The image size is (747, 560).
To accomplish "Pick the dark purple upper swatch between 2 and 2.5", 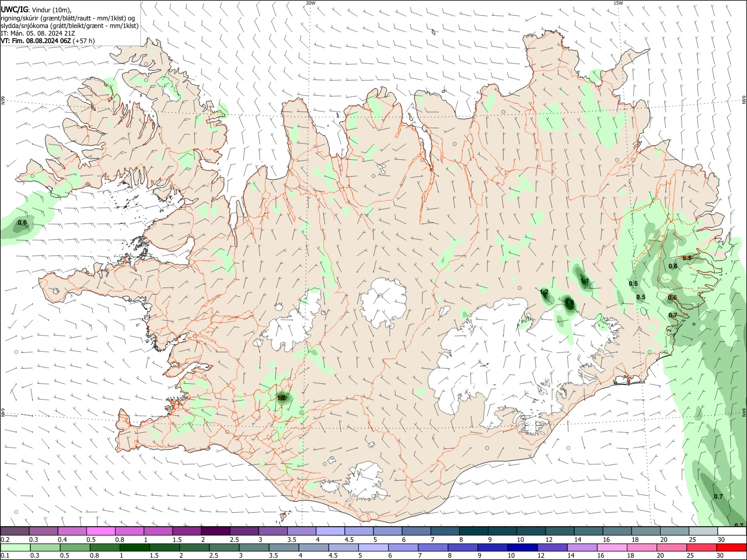I will [x=215, y=531].
